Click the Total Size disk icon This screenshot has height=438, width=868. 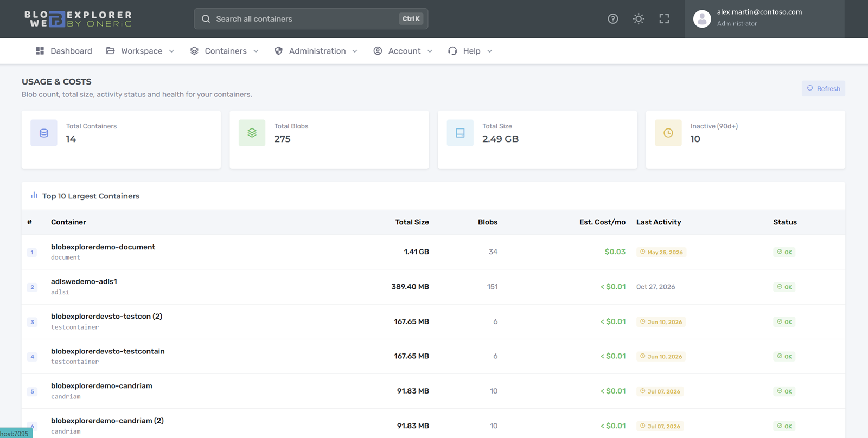point(460,133)
